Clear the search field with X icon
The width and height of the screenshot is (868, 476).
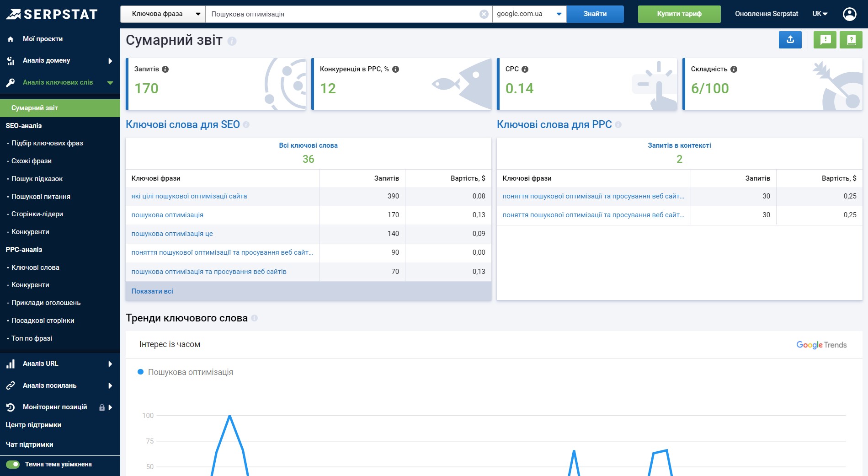(484, 14)
